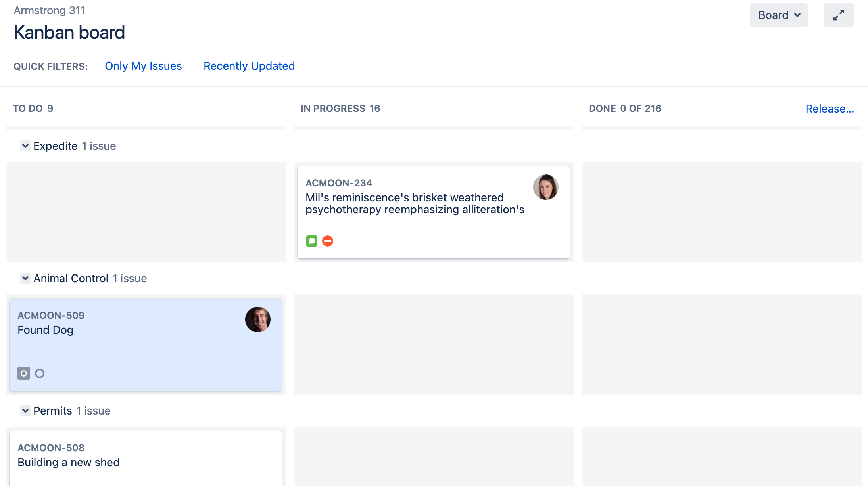Open issue key ACMOON-508 link

tap(51, 448)
